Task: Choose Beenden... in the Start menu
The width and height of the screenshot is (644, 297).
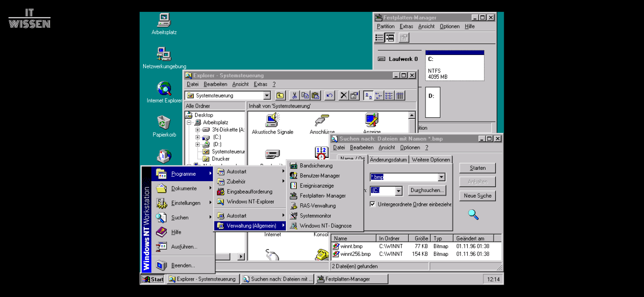Action: (x=183, y=265)
